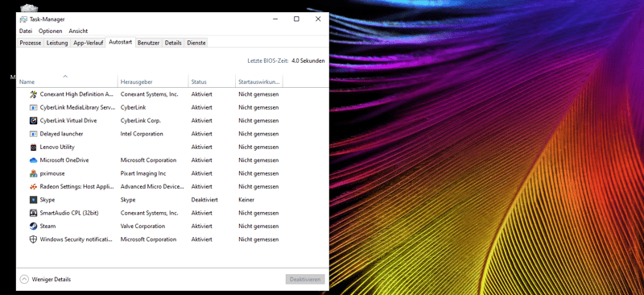Click the '4.0 Sekunden' BIOS time value

pos(308,60)
